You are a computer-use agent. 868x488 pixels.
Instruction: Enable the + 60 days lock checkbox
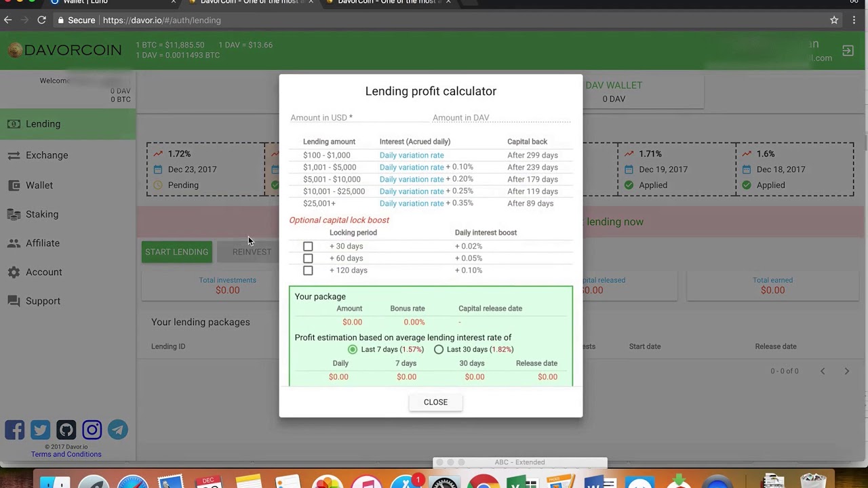click(x=308, y=258)
